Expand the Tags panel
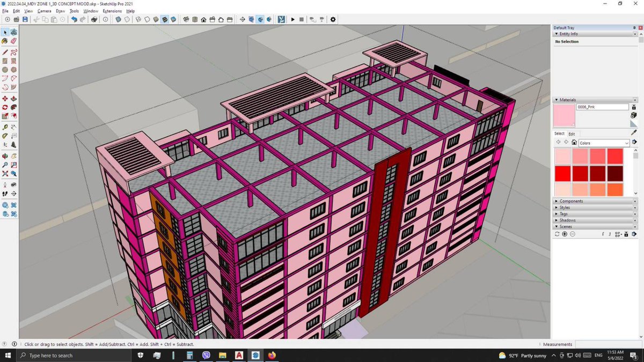This screenshot has width=644, height=362. [556, 214]
